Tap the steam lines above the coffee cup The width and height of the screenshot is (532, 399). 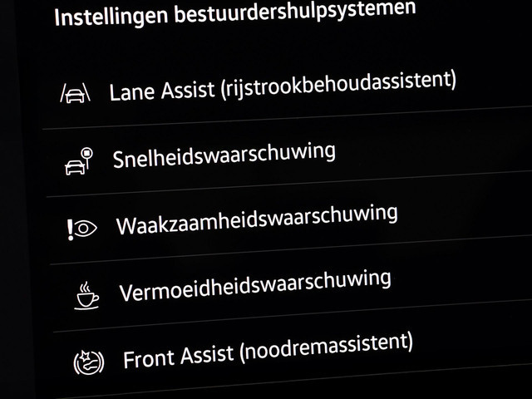click(85, 287)
